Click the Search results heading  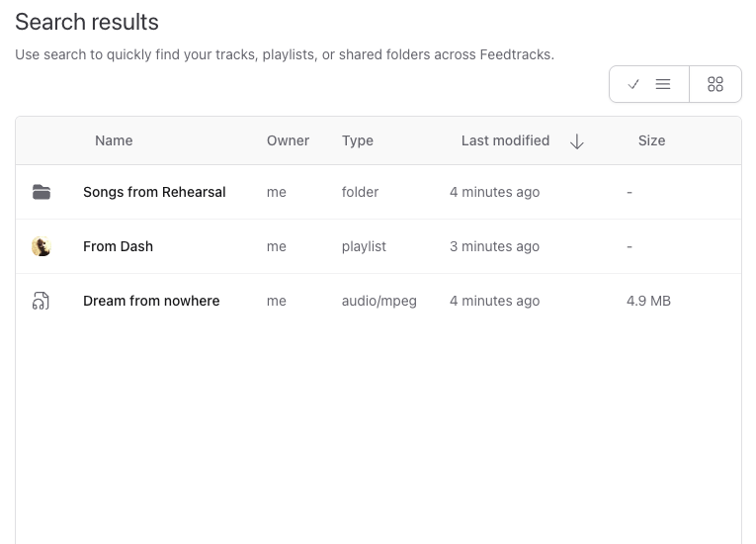tap(87, 22)
